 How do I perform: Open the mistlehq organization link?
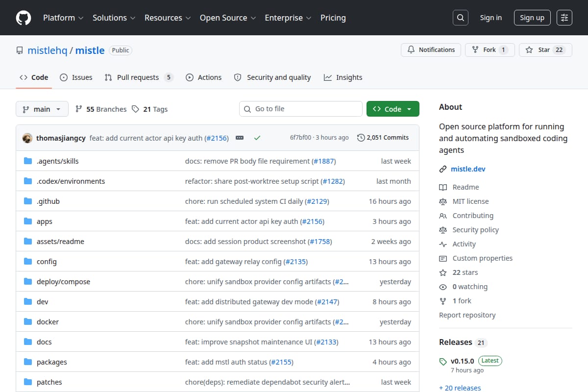tap(47, 50)
